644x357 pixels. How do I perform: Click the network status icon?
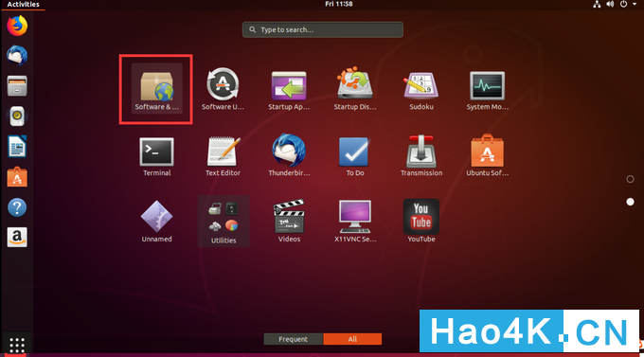point(597,4)
